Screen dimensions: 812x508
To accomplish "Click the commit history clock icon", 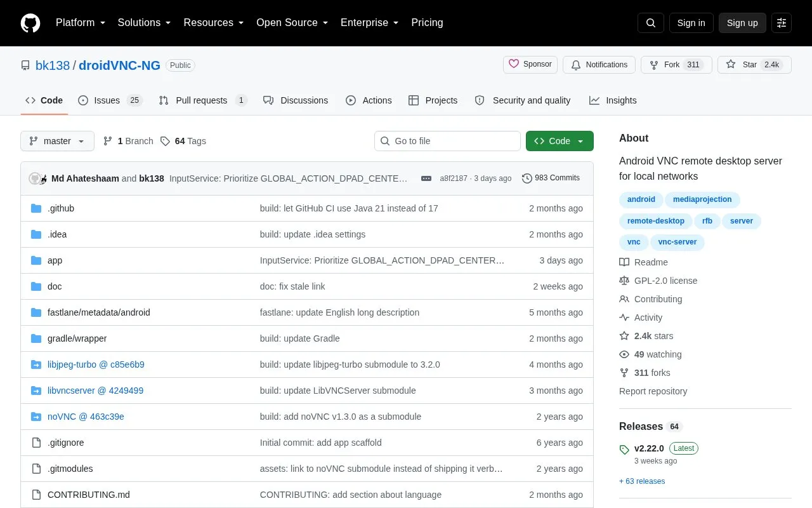I will pos(527,178).
